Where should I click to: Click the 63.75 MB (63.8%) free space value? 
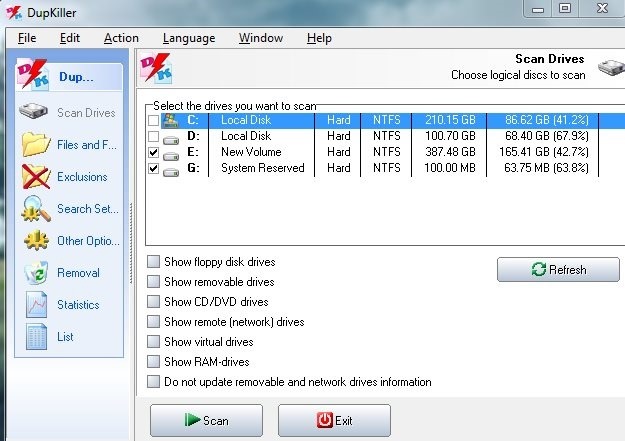pyautogui.click(x=546, y=168)
